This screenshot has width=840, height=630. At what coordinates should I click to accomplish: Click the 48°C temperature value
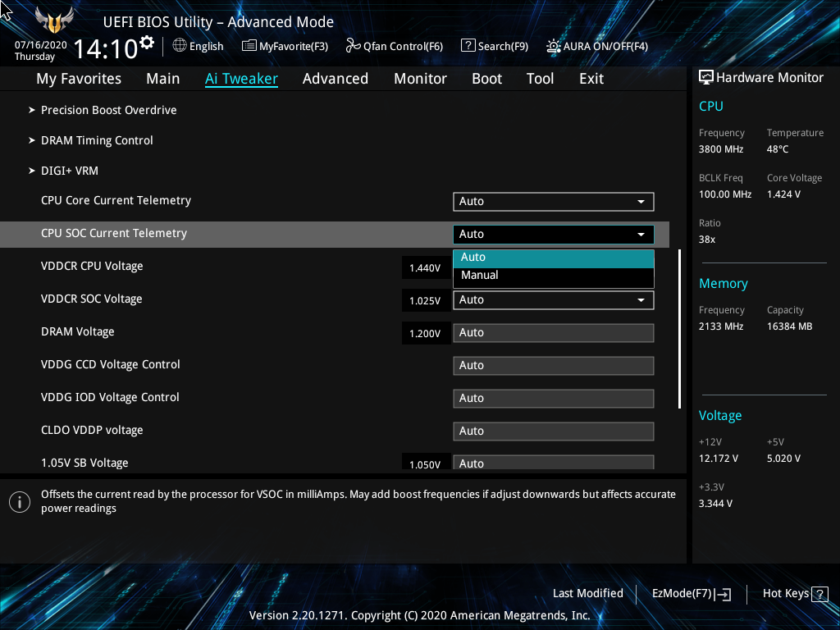[778, 149]
